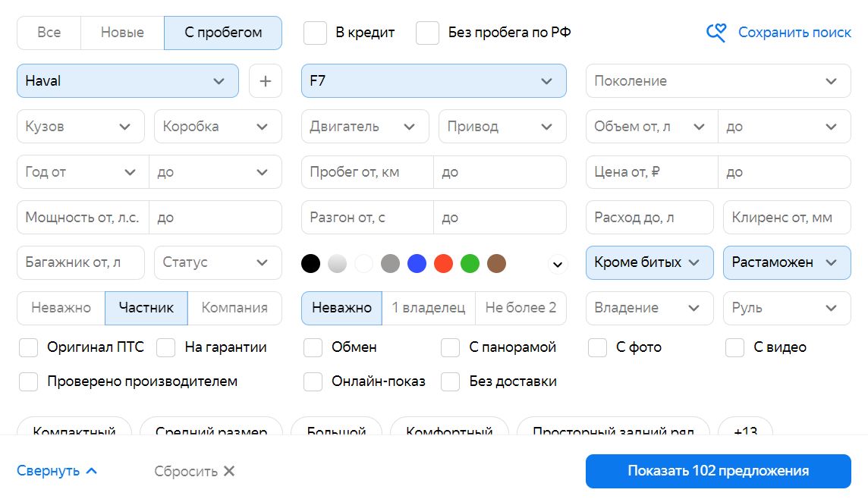Screen dimensions: 868x499
Task: Open the Haval brand dropdown
Action: pyautogui.click(x=128, y=81)
